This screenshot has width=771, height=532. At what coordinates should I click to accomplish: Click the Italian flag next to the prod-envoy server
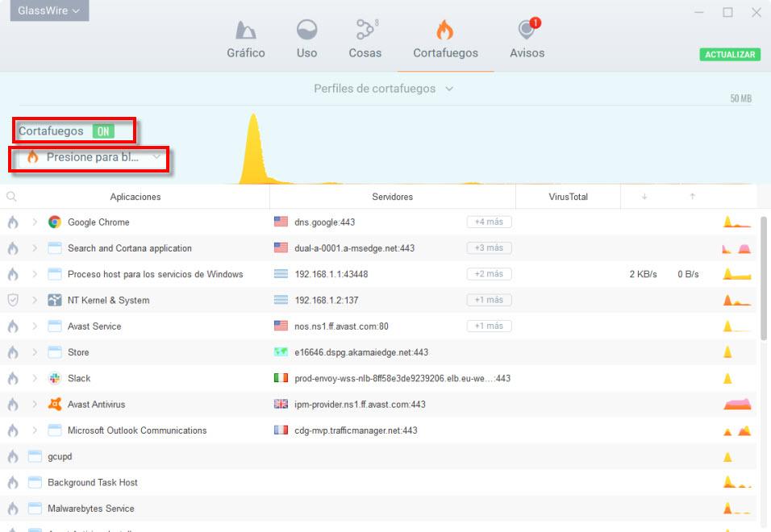(x=281, y=378)
